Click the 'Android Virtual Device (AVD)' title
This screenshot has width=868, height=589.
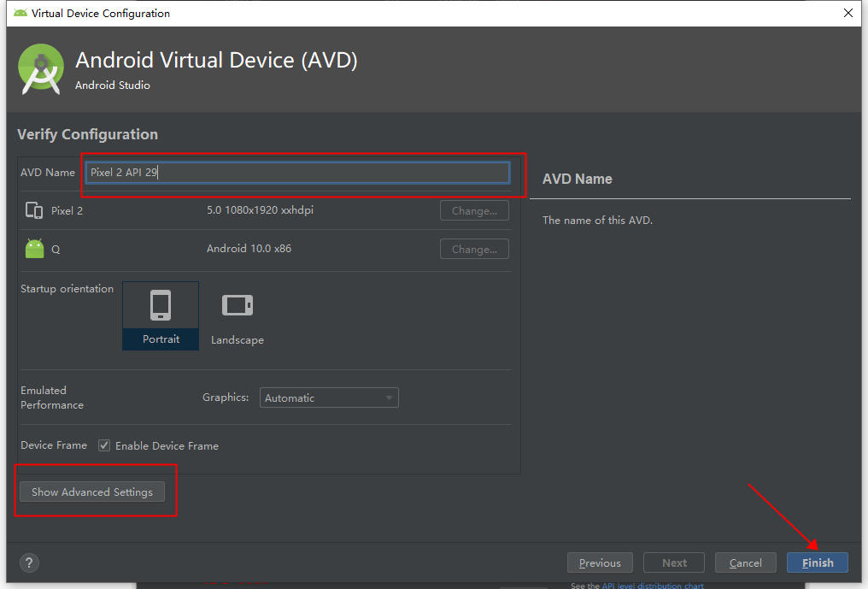pyautogui.click(x=216, y=60)
